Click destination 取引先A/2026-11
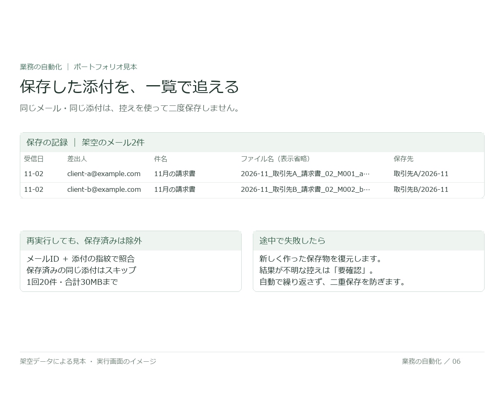 421,174
